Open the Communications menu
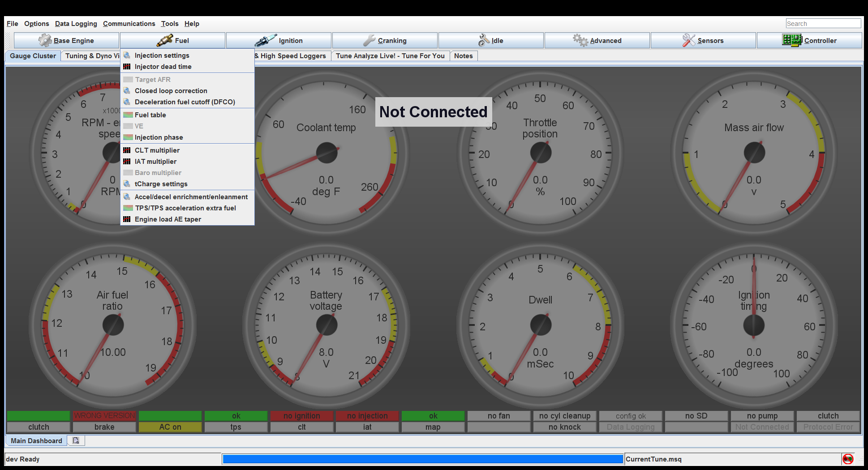 click(x=129, y=24)
